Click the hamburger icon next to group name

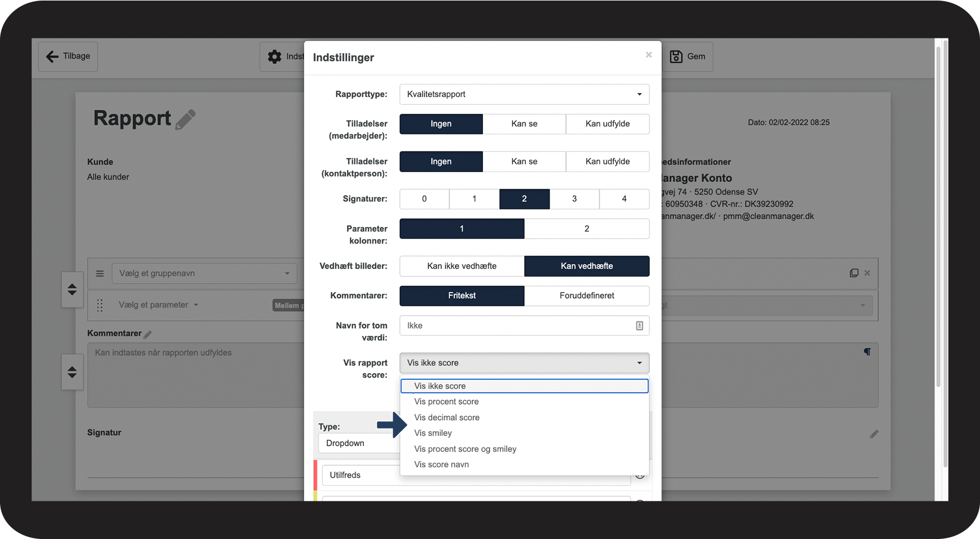pyautogui.click(x=100, y=274)
